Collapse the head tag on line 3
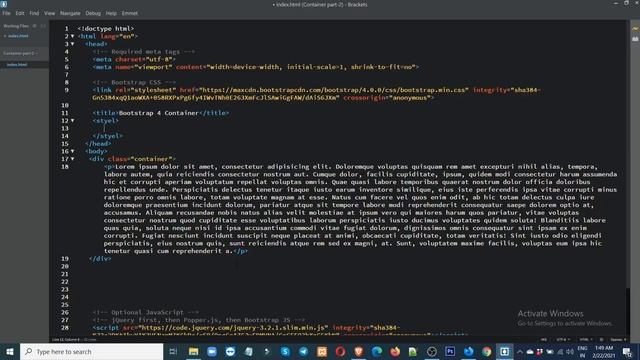This screenshot has width=640, height=360. (73, 44)
